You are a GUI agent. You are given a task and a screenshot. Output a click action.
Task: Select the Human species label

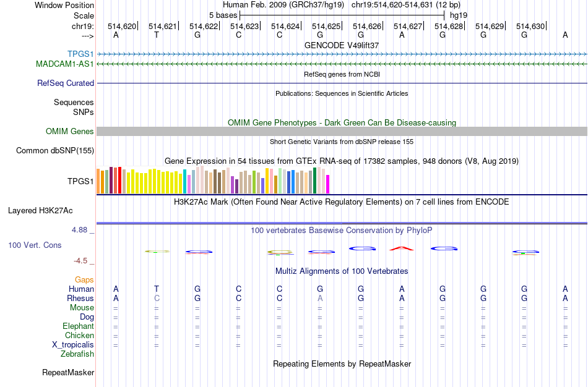(x=81, y=289)
